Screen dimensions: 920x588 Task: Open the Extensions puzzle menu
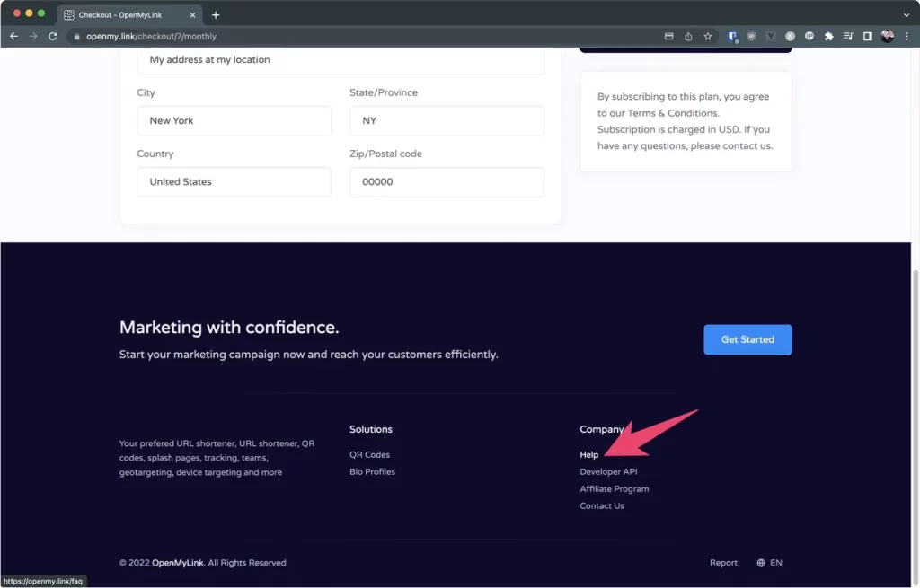[828, 36]
